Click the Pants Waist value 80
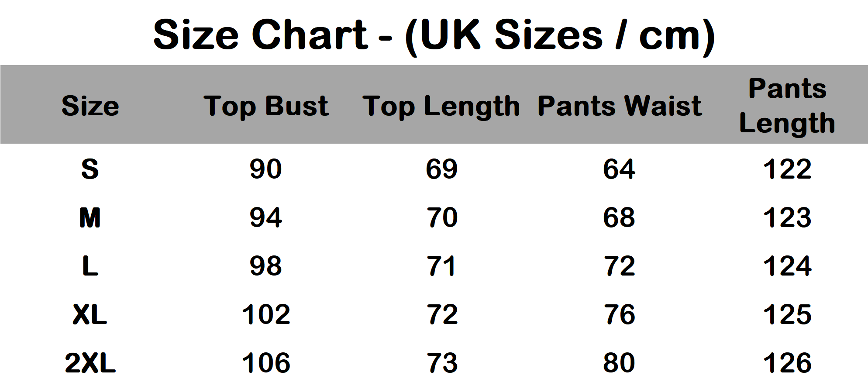Viewport: 868px width, 386px height. [619, 363]
